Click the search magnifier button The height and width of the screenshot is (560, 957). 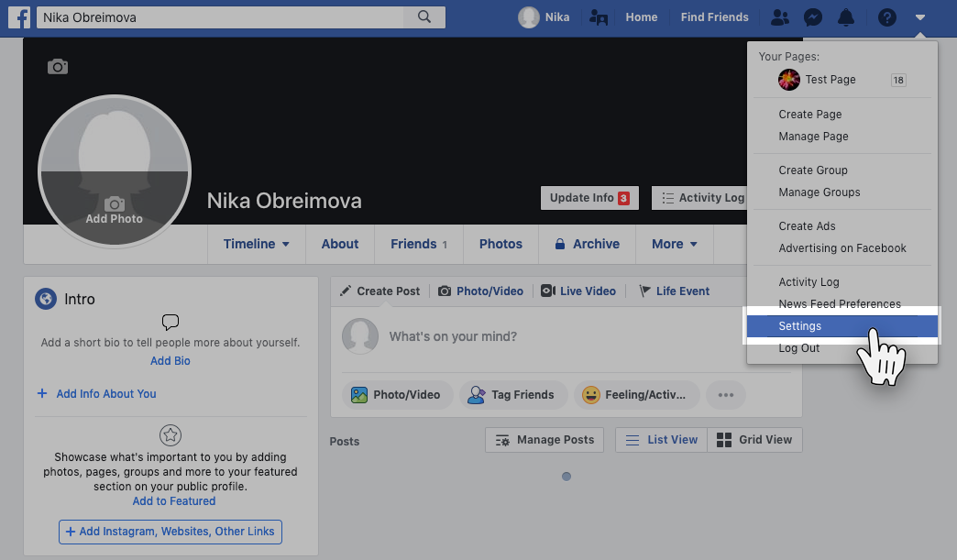[x=424, y=17]
